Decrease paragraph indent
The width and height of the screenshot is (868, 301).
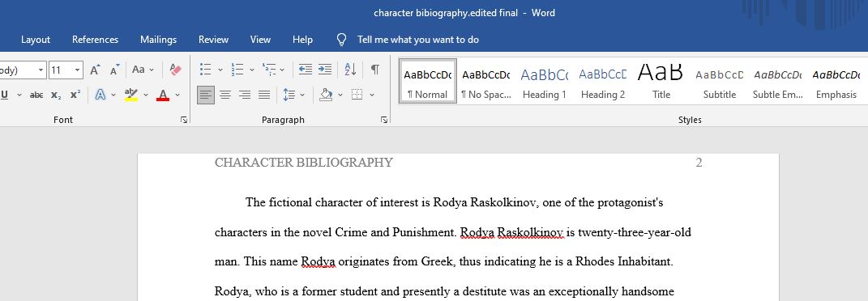pos(305,70)
